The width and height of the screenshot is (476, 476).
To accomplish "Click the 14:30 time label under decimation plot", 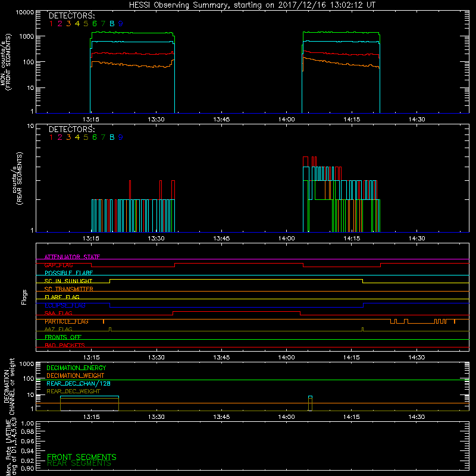I will tap(417, 417).
